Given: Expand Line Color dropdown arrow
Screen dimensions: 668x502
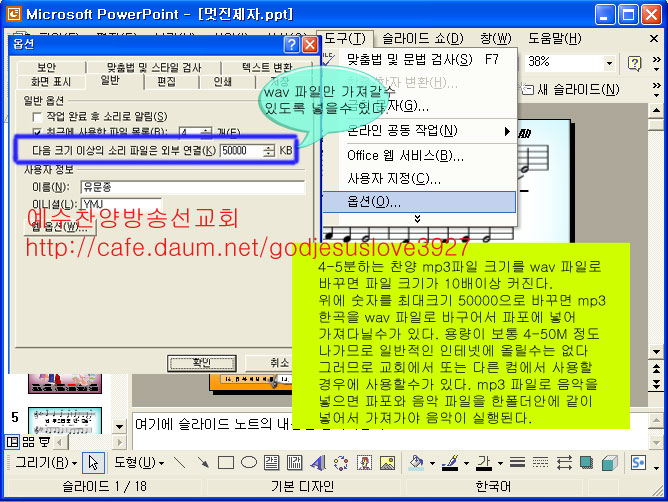Looking at the screenshot, I should [x=466, y=463].
